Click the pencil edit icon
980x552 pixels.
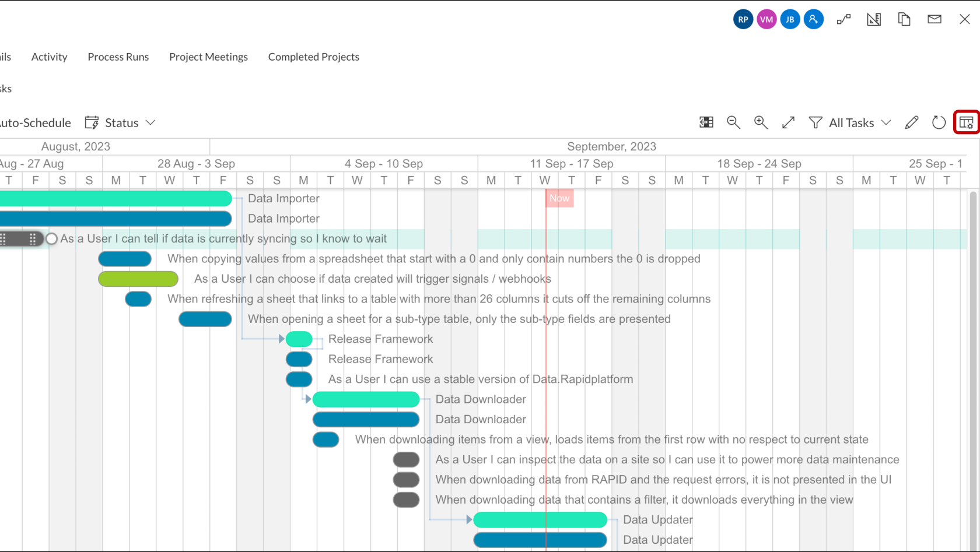pos(912,122)
